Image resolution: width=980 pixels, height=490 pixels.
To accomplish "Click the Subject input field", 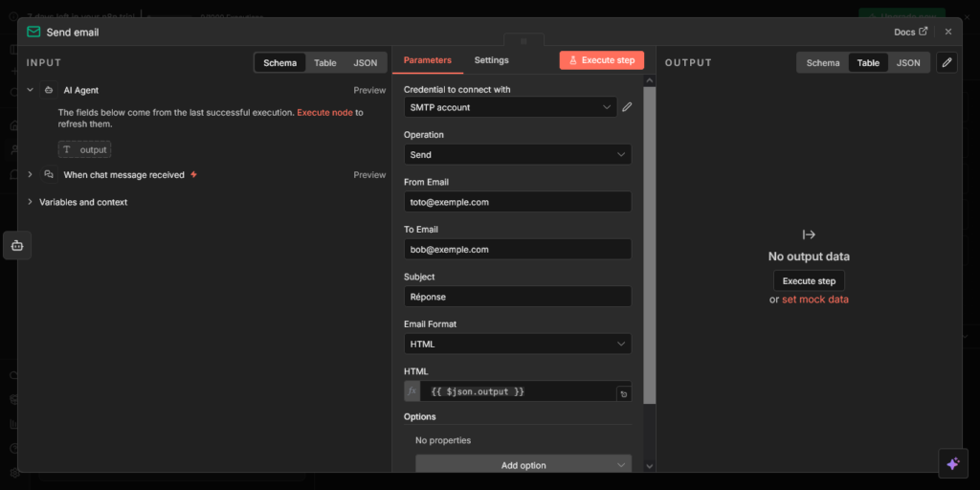I will pos(517,297).
